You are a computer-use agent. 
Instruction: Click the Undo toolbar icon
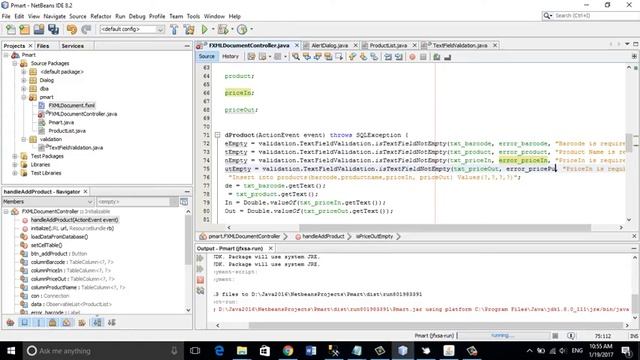tap(72, 29)
